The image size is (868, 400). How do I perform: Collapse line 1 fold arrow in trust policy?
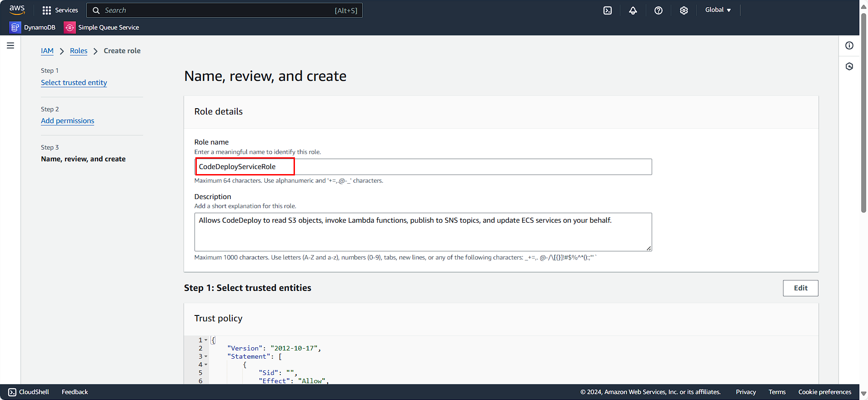206,340
